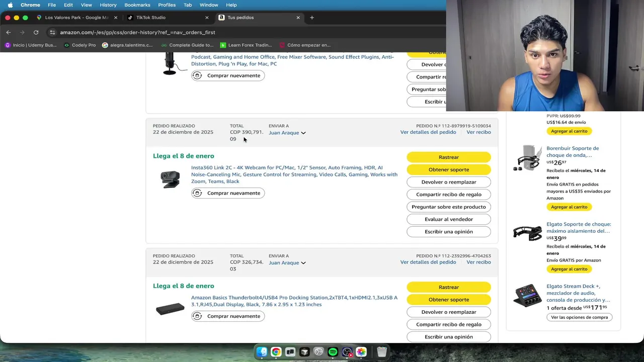Open Learn Forex Trading bookmark
The image size is (644, 362).
(246, 45)
